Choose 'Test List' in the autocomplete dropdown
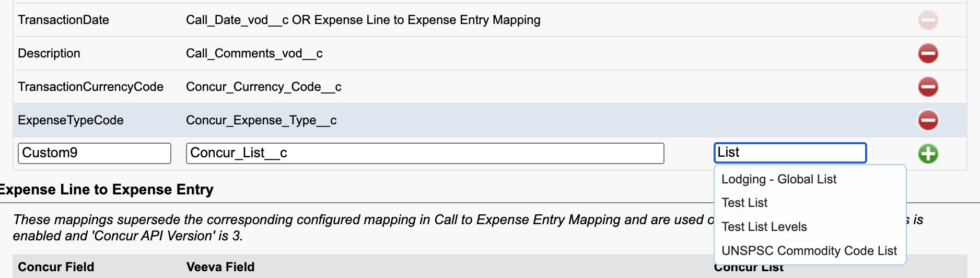Viewport: 980px width, 278px height. click(744, 203)
